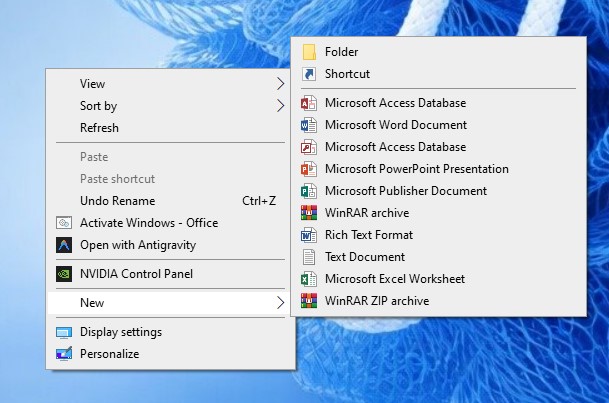
Task: Click the Folder icon in the New submenu
Action: (x=309, y=52)
